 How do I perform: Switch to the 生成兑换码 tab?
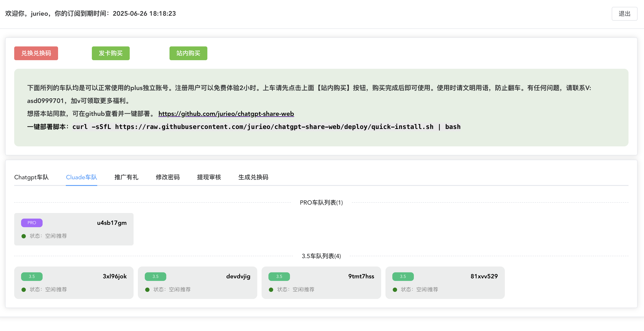coord(253,177)
